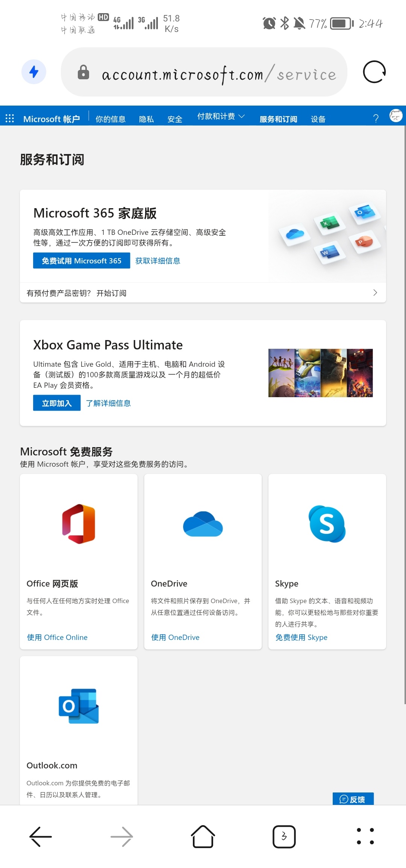Screen dimensions: 406x868
Task: Open 了解详细信息 Xbox link
Action: 108,403
